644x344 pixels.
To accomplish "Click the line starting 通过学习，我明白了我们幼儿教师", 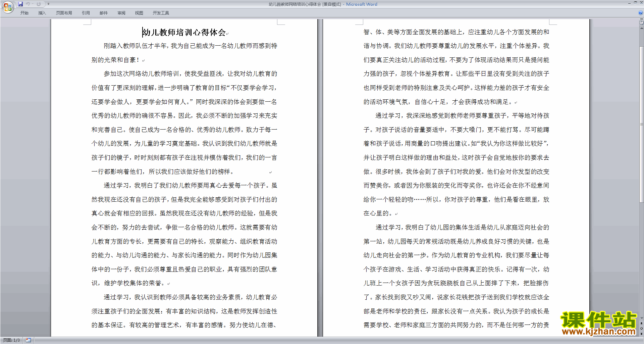I will click(x=190, y=186).
